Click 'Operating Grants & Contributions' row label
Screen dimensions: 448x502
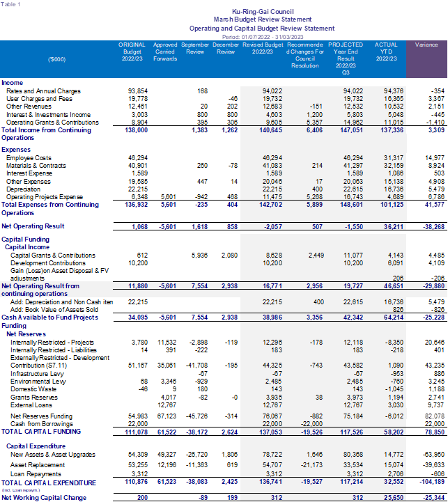pyautogui.click(x=52, y=123)
